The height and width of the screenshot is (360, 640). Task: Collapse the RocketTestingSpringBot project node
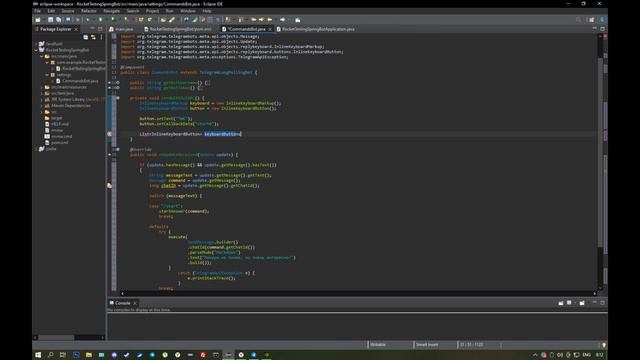tap(36, 50)
